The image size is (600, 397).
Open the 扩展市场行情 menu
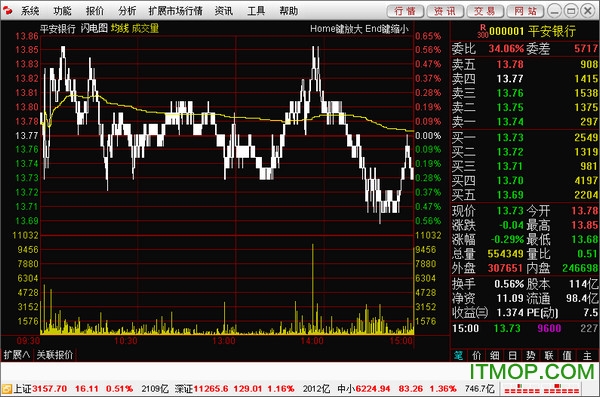coord(176,11)
